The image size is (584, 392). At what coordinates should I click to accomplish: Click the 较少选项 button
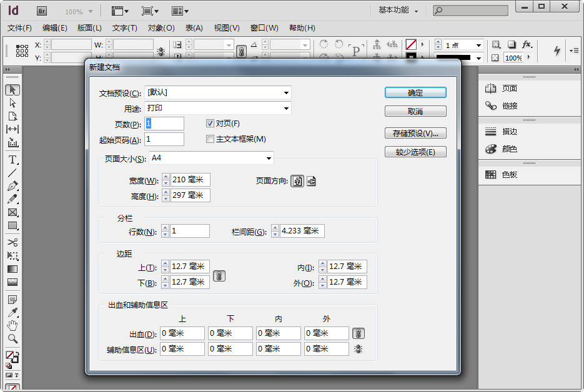click(415, 151)
